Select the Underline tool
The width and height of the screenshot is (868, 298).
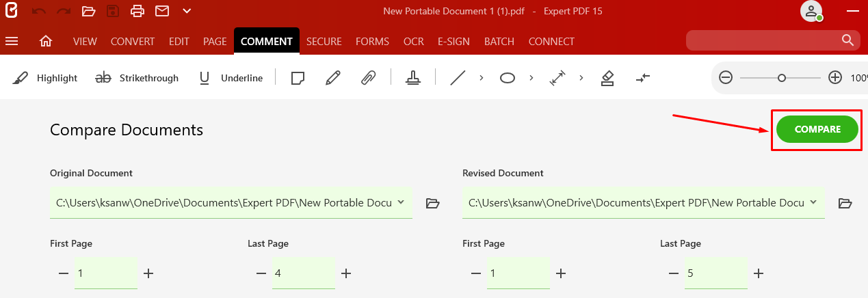pyautogui.click(x=231, y=78)
